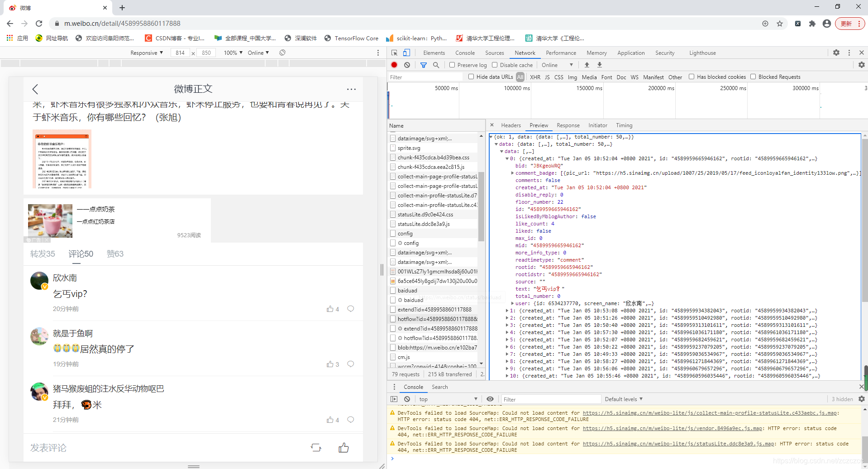Tick the checkbox beside statusLite.ddc8e3a9.js request
Image resolution: width=868 pixels, height=469 pixels.
(393, 224)
